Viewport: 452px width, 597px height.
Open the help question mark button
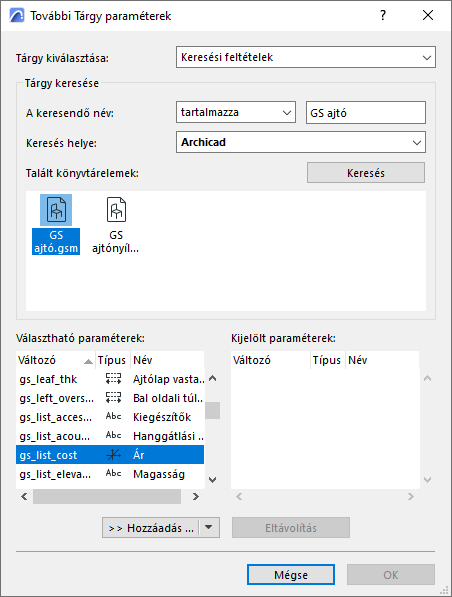pos(383,16)
